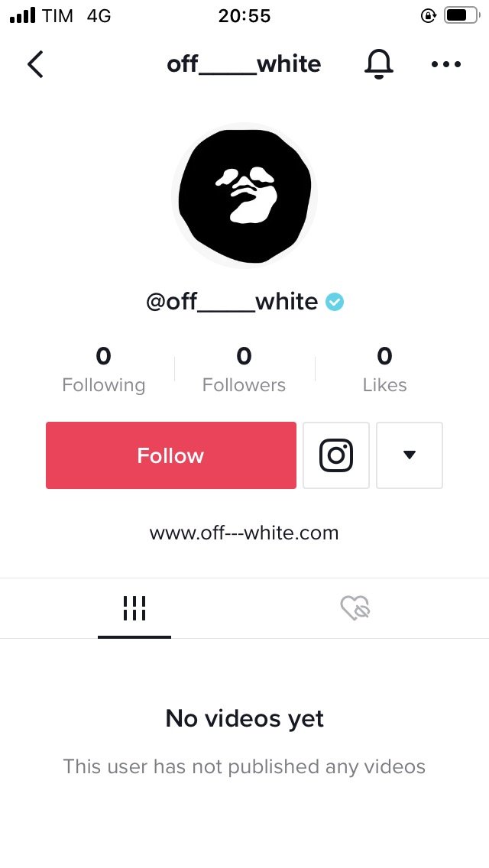Switch to the videos grid tab

pyautogui.click(x=134, y=608)
